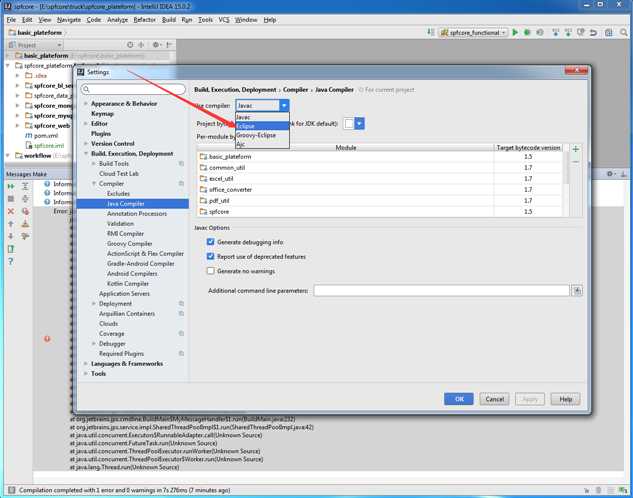Viewport: 633px width, 498px height.
Task: Expand the Build Tools settings node
Action: tap(94, 163)
